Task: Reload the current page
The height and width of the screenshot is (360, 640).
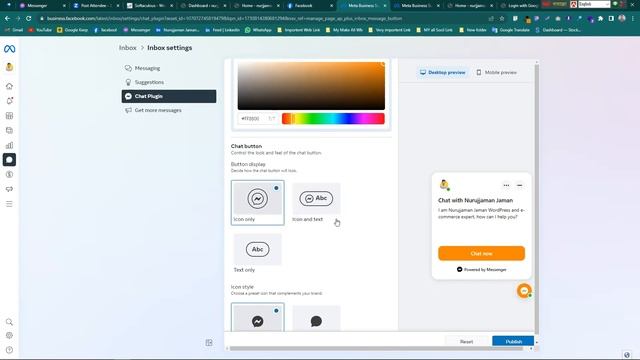Action: pos(29,18)
